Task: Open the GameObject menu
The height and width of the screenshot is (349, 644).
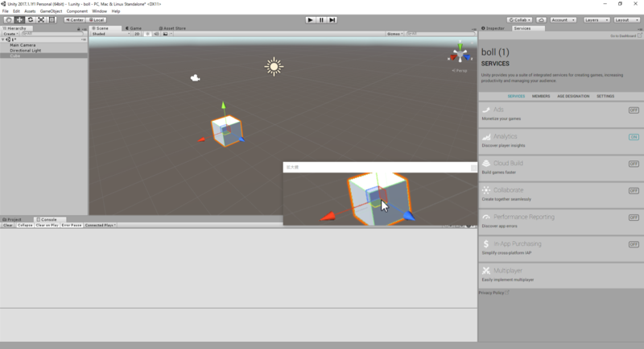Action: tap(51, 11)
